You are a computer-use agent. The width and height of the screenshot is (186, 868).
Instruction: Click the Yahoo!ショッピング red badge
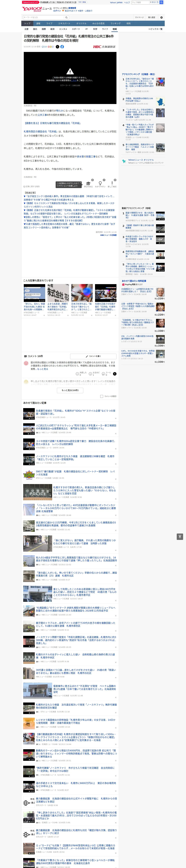pyautogui.click(x=30, y=2)
